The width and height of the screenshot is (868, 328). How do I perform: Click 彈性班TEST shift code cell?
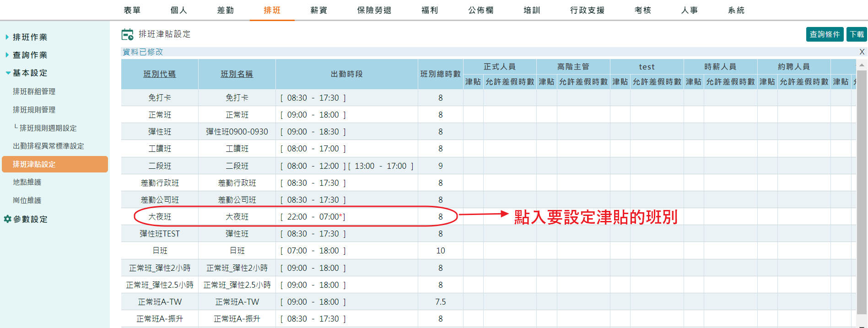(x=160, y=234)
